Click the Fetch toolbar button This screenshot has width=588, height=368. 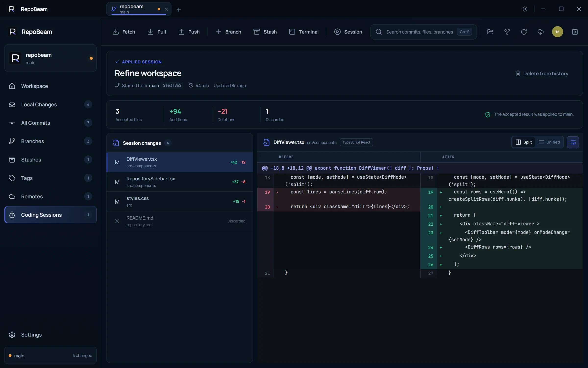[124, 32]
